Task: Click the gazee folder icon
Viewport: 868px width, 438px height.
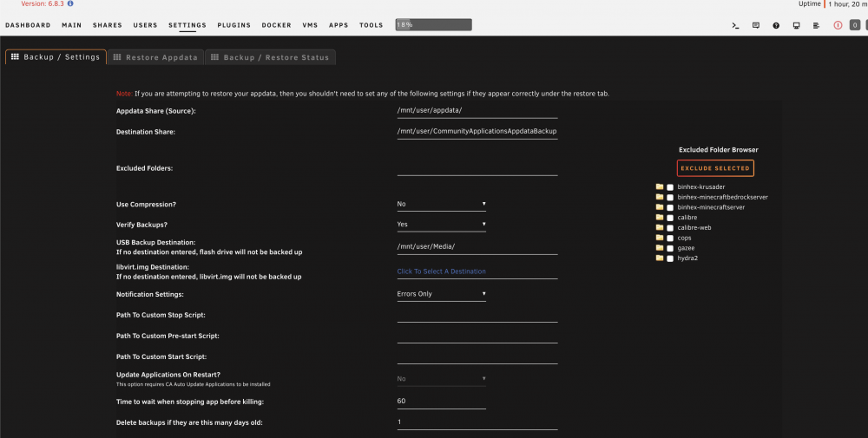Action: coord(660,248)
